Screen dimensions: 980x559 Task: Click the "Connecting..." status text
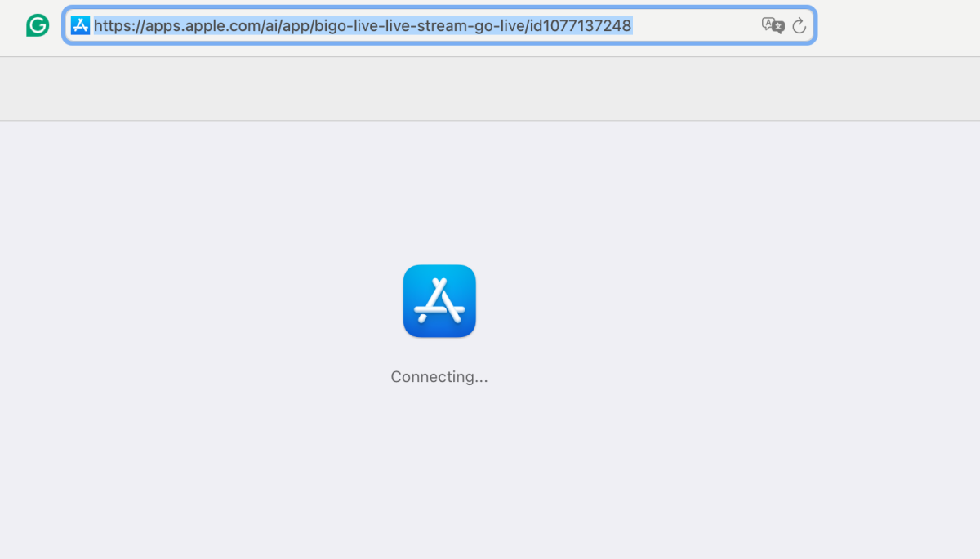[439, 377]
